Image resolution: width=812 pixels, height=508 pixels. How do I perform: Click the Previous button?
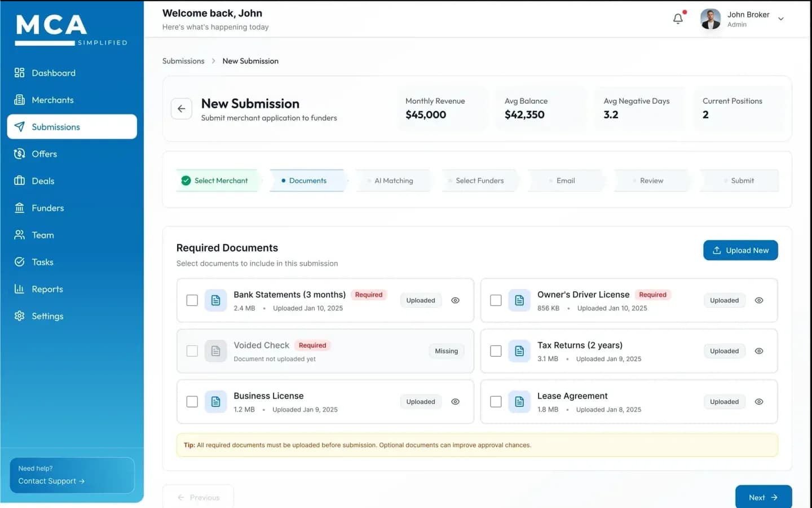tap(198, 497)
